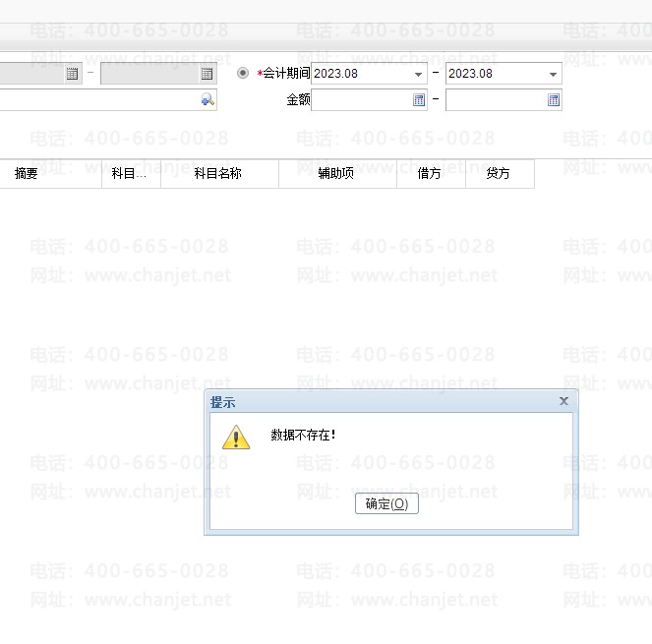
Task: Select the 会计期间 radio button
Action: click(x=243, y=73)
